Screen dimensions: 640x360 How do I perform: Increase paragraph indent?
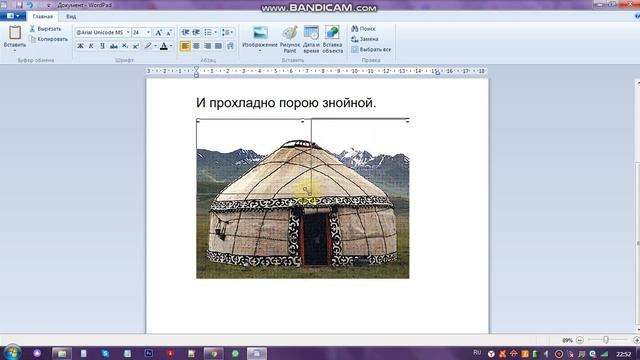196,32
